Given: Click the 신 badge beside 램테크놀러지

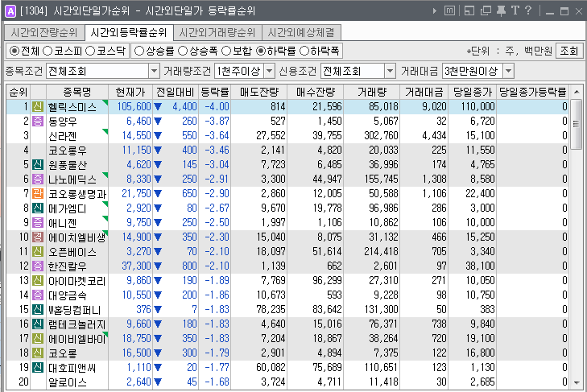Looking at the screenshot, I should pyautogui.click(x=37, y=324).
